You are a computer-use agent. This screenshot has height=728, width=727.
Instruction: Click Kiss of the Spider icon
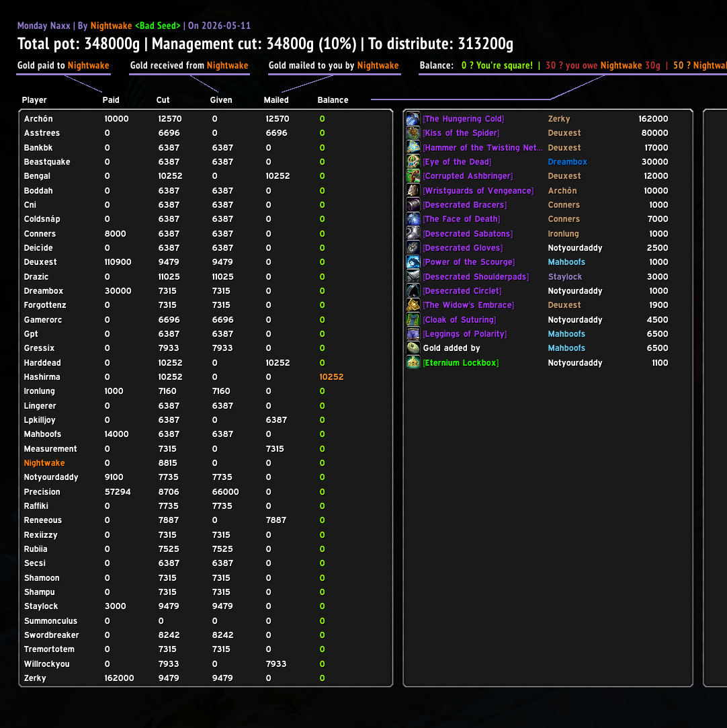pyautogui.click(x=413, y=133)
